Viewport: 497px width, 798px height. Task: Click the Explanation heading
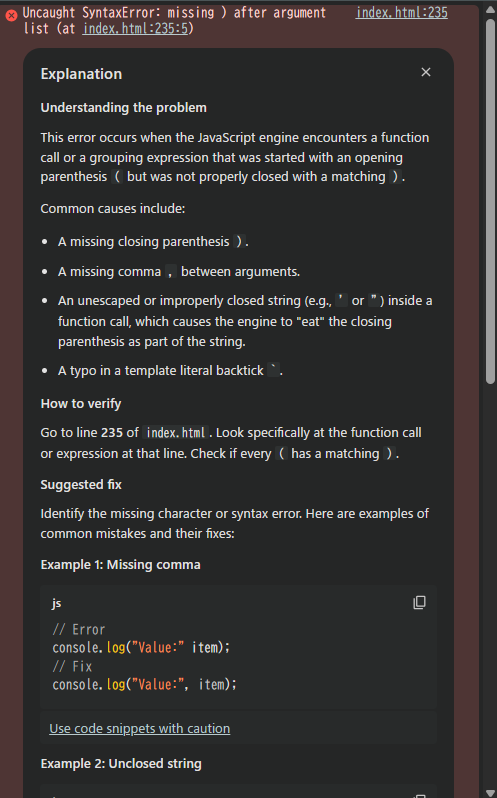click(x=81, y=74)
